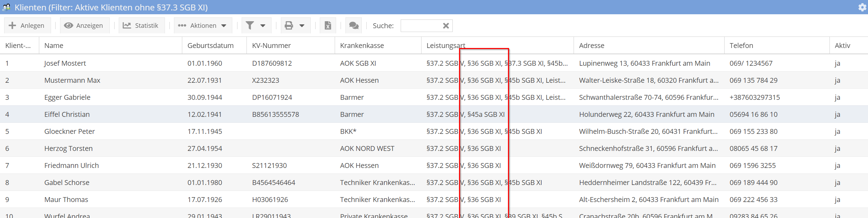Image resolution: width=868 pixels, height=218 pixels.
Task: Click phone 069/ 1234567
Action: (x=751, y=63)
